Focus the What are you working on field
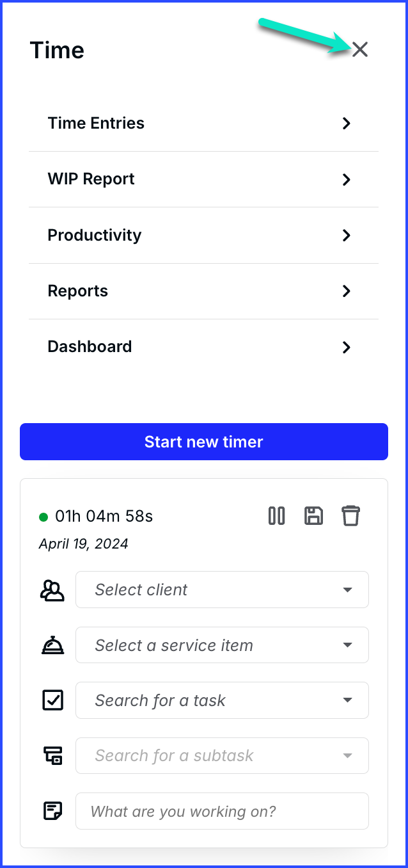 point(222,811)
